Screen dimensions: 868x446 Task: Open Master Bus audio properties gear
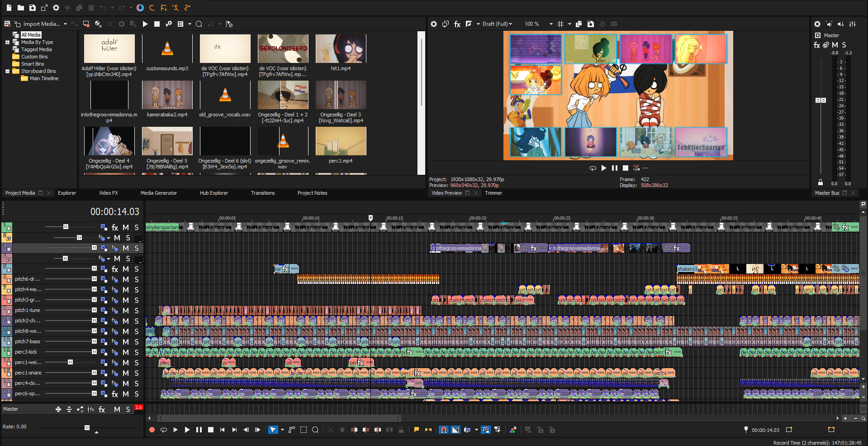pos(817,24)
